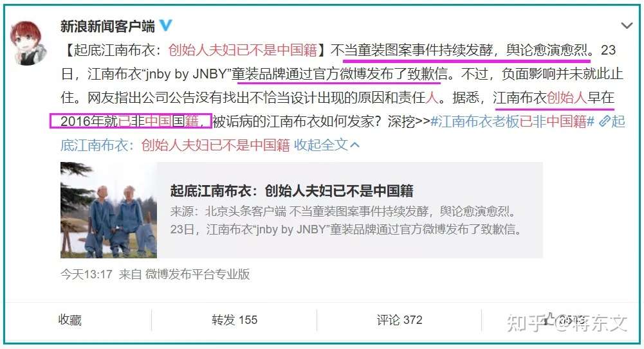644x349 pixels.
Task: Click the 新浪新闻客户端 account name
Action: click(107, 26)
